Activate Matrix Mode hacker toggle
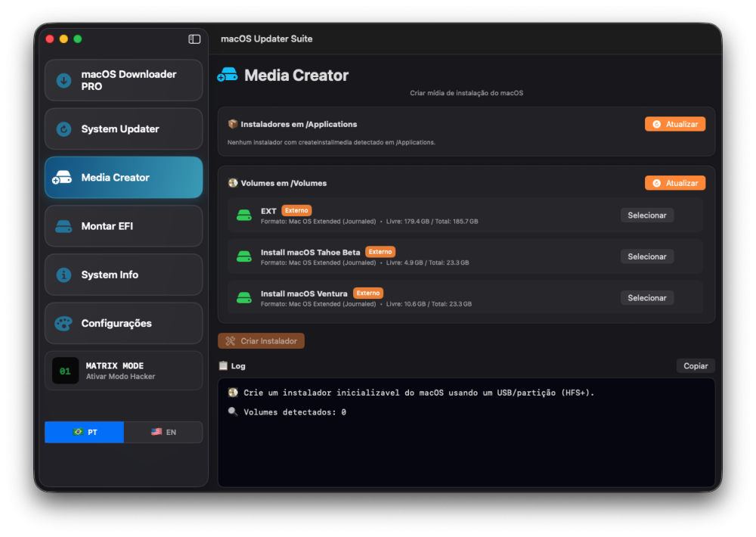 [x=124, y=371]
